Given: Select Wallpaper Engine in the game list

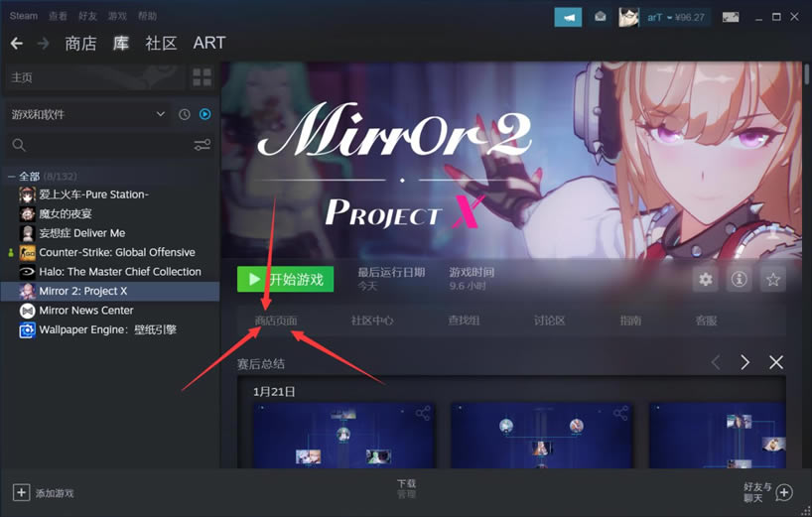Looking at the screenshot, I should click(107, 329).
